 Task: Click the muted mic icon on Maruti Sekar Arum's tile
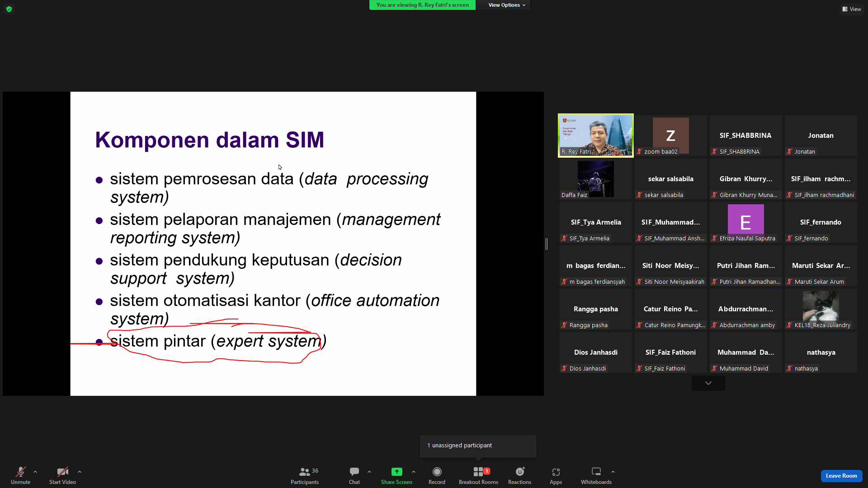point(789,282)
